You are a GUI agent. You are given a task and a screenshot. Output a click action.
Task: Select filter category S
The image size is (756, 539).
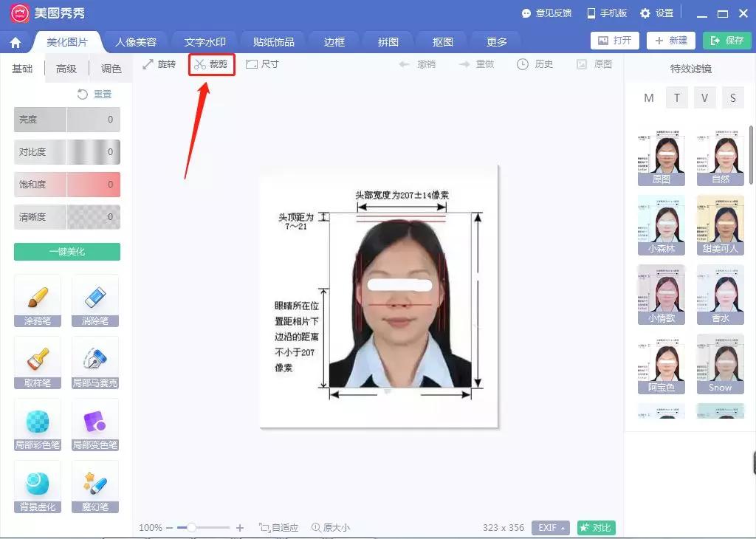click(x=733, y=98)
